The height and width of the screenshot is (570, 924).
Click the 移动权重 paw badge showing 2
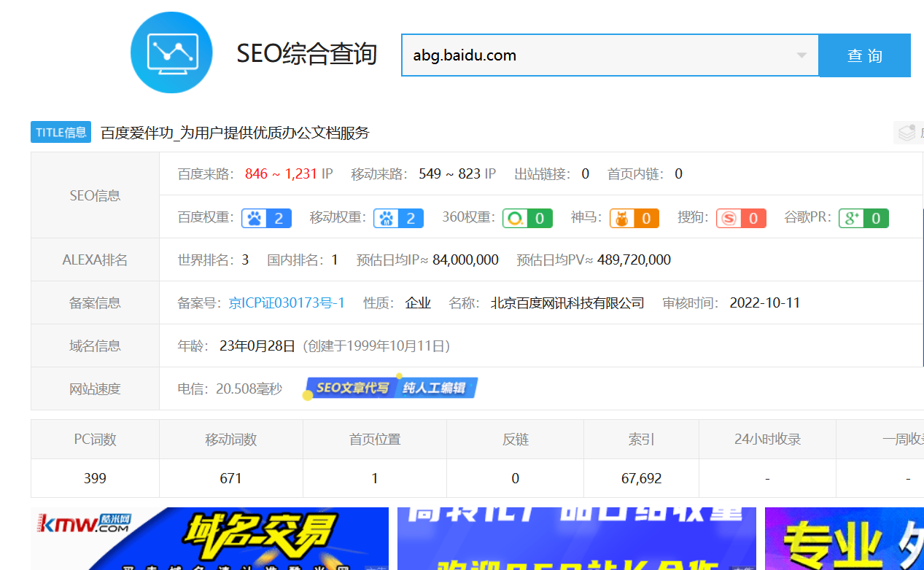pos(398,218)
